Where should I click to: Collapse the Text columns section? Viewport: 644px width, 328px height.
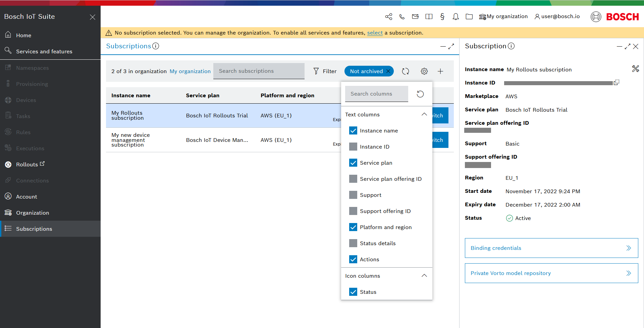[424, 114]
